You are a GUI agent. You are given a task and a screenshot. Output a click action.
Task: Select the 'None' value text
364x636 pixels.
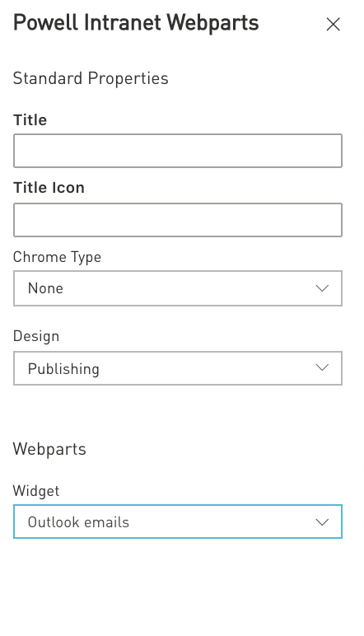click(45, 288)
